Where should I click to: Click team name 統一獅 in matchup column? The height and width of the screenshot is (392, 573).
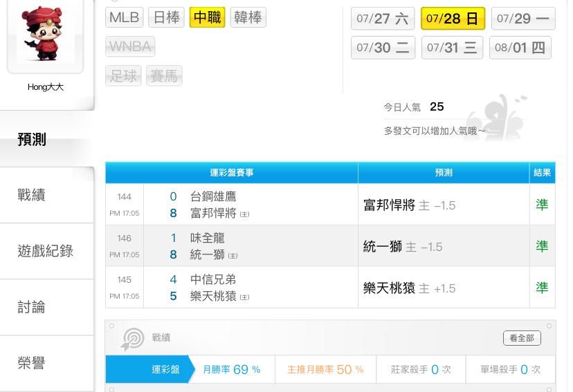pos(207,254)
